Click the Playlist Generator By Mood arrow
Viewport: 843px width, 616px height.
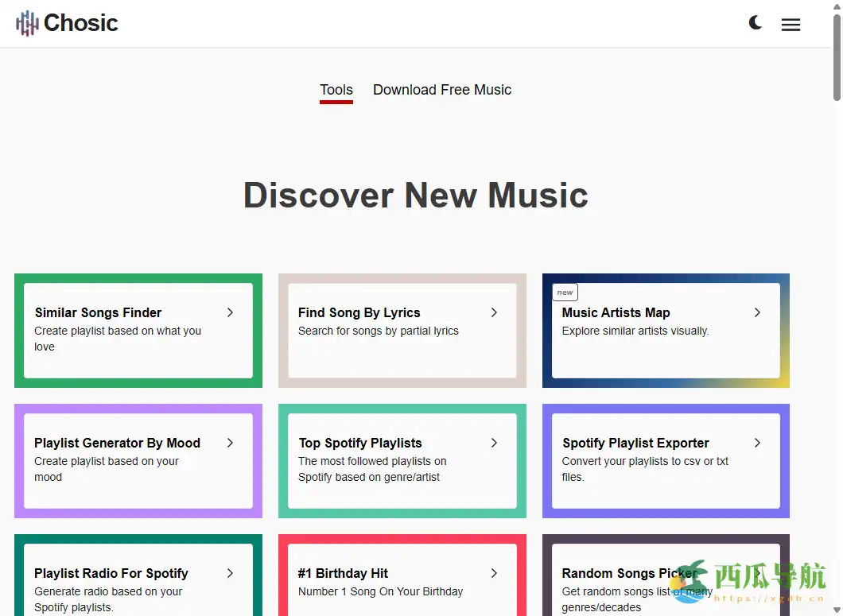click(x=230, y=443)
